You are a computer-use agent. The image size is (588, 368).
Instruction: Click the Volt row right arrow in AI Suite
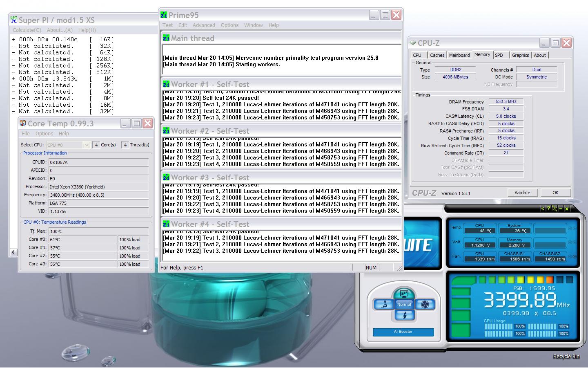tap(575, 242)
